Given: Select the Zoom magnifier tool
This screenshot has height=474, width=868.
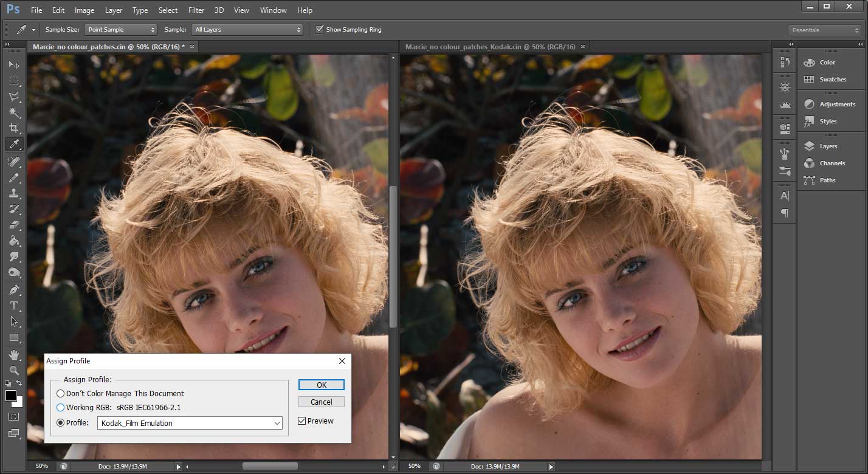Looking at the screenshot, I should click(14, 370).
